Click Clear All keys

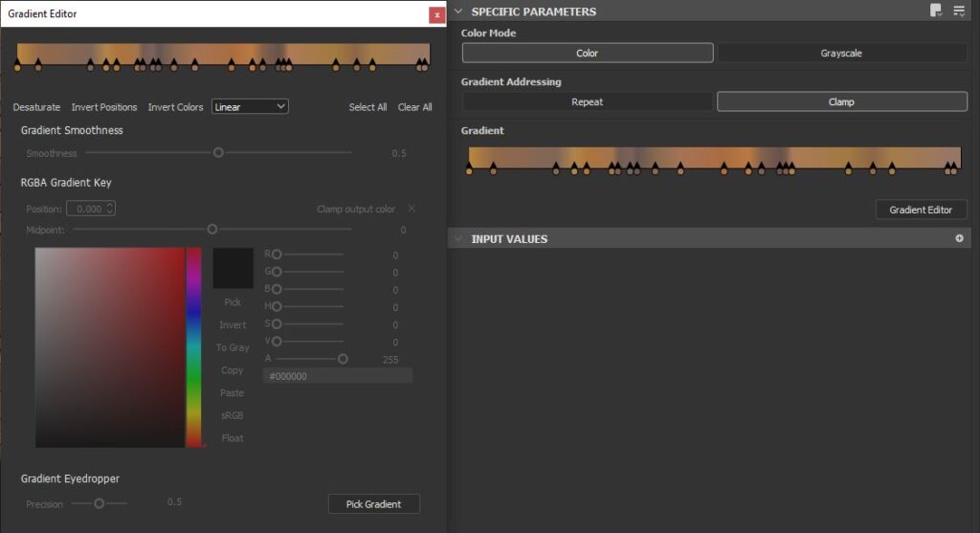(415, 107)
